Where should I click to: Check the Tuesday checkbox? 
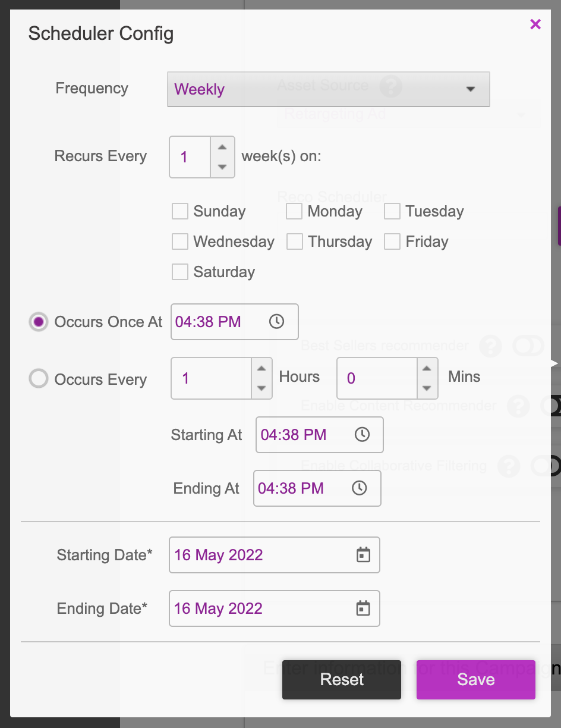[x=392, y=211]
